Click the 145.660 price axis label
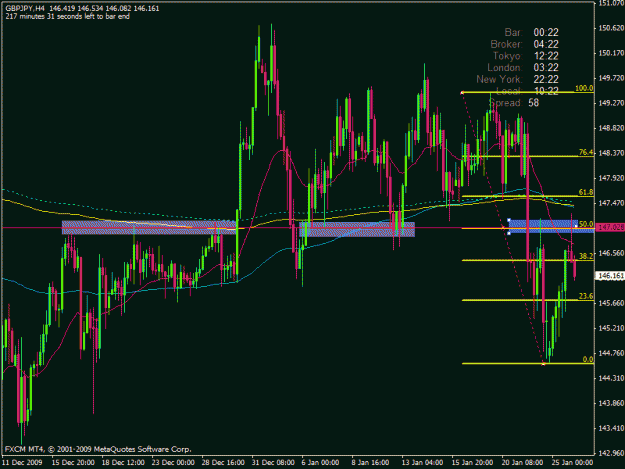The width and height of the screenshot is (625, 469). point(611,303)
